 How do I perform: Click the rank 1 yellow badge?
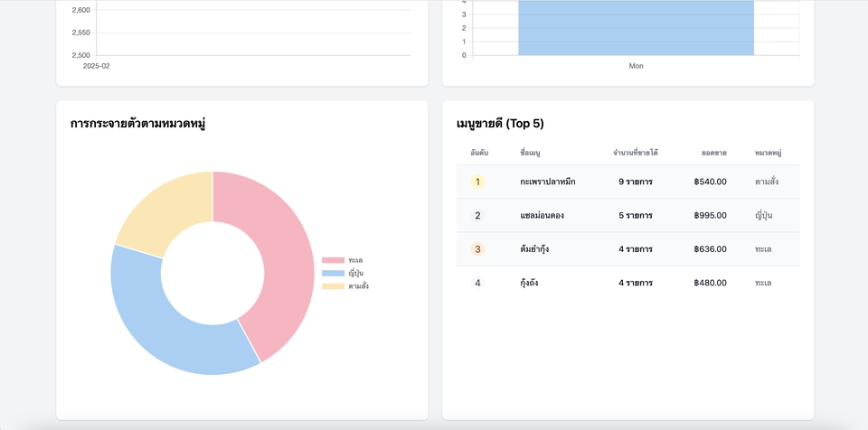[x=477, y=182]
